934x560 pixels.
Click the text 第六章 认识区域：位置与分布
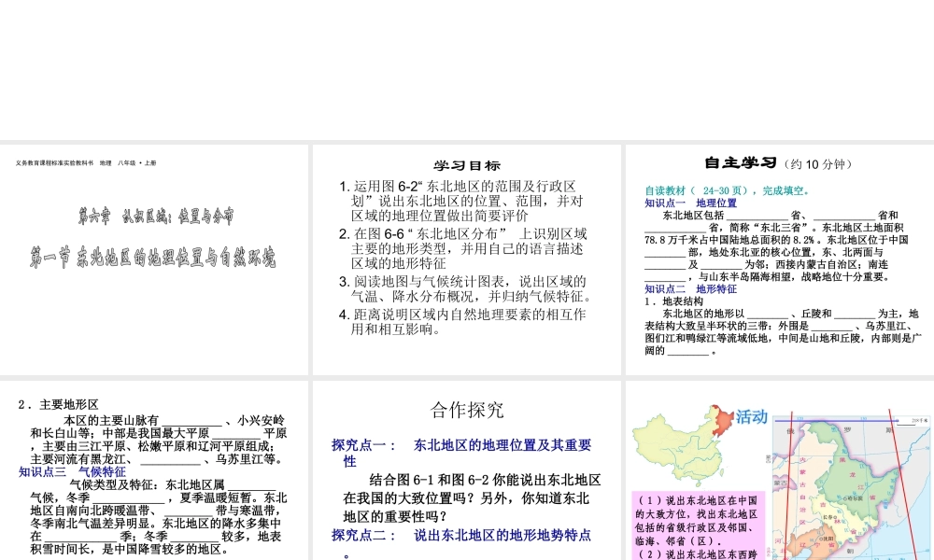click(156, 216)
